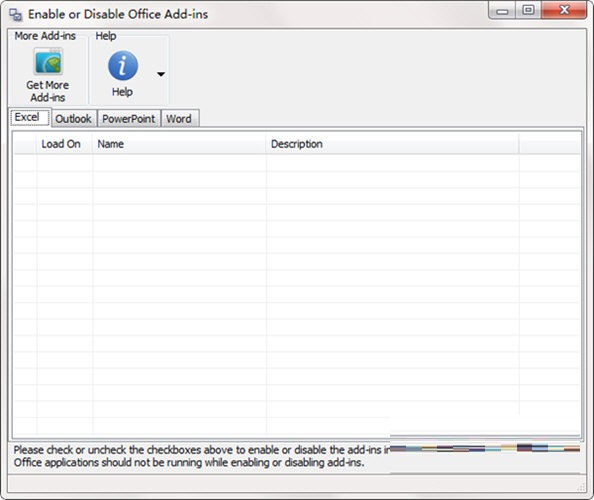Close the Add-ins window

point(564,10)
